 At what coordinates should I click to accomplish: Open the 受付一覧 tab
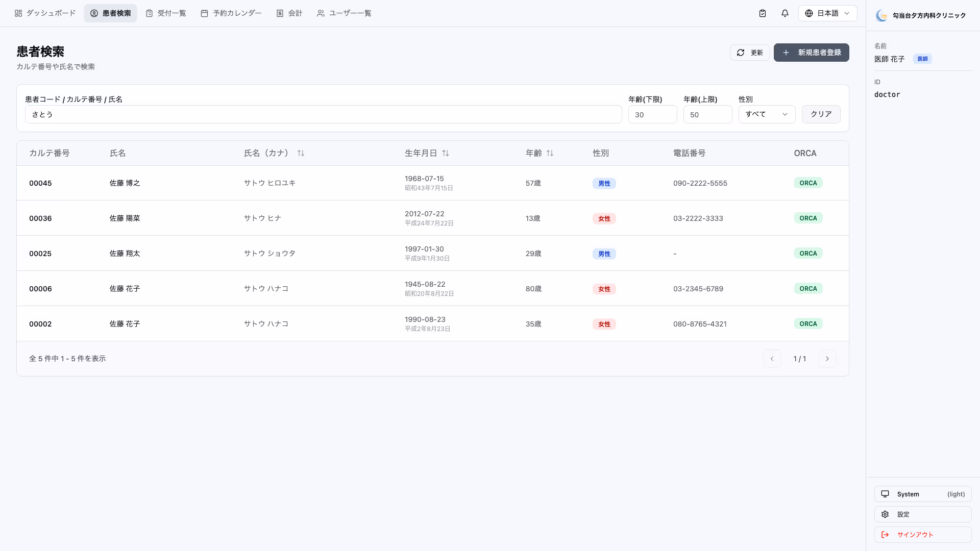click(x=166, y=13)
